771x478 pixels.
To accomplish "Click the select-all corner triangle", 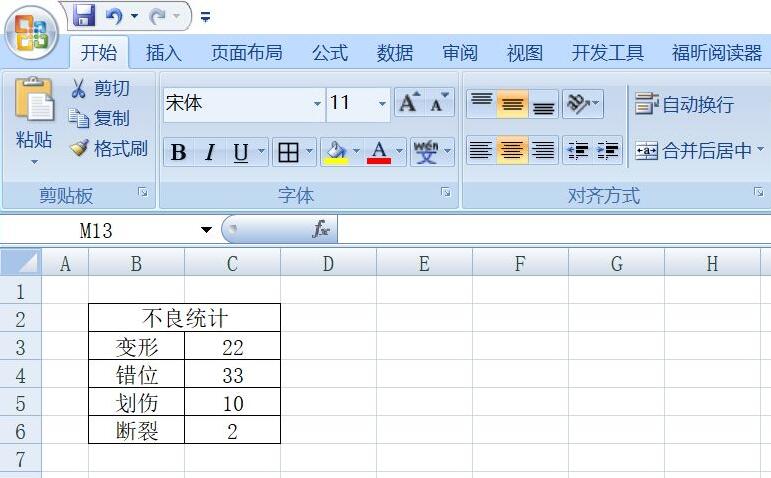I will tap(21, 262).
